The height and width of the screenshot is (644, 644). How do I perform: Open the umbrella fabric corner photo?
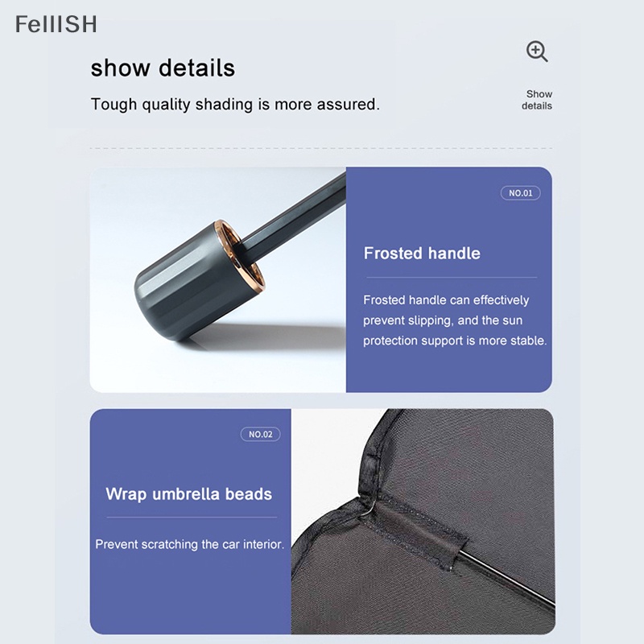click(x=423, y=522)
